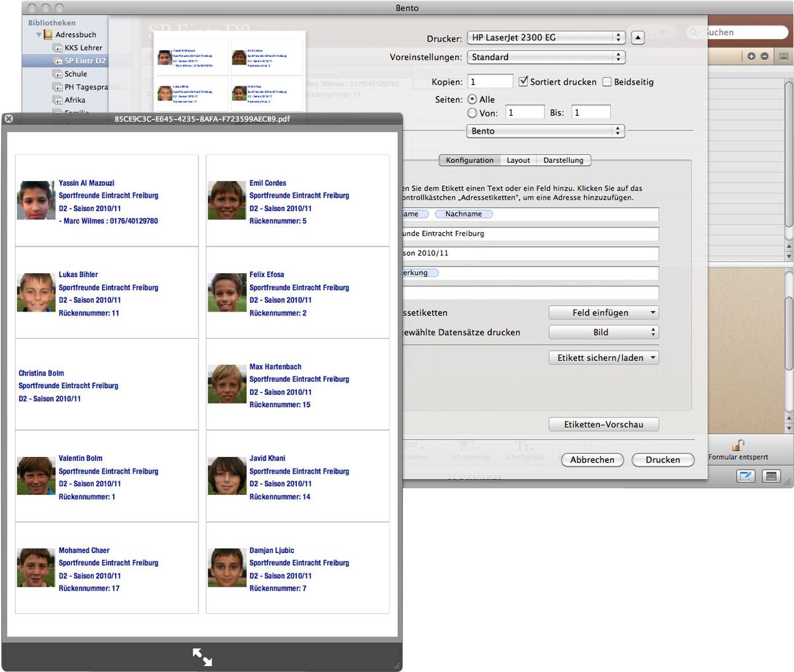Open the Bild dropdown
This screenshot has width=794, height=672.
pyautogui.click(x=604, y=333)
